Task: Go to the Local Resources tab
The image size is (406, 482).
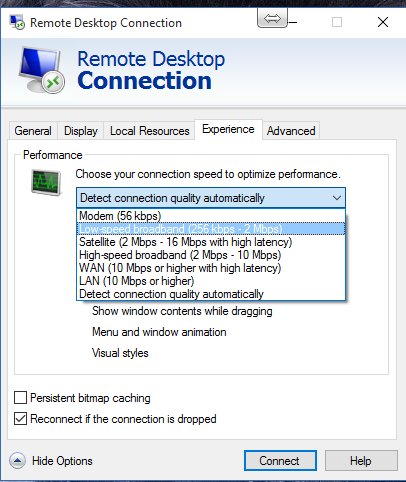Action: click(150, 131)
